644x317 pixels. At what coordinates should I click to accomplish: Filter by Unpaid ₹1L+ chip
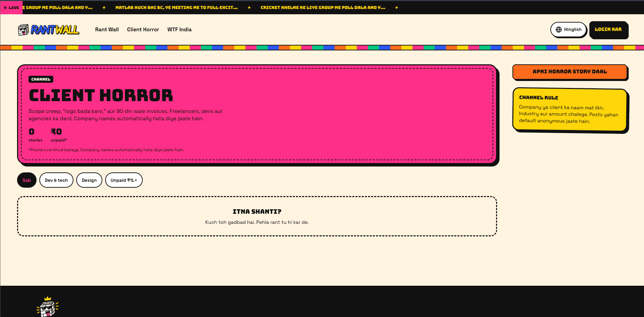pos(124,180)
